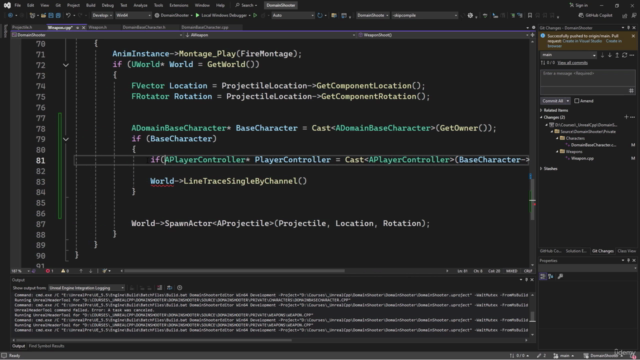The image size is (640, 360).
Task: Open the main branch dropdown
Action: pyautogui.click(x=569, y=55)
